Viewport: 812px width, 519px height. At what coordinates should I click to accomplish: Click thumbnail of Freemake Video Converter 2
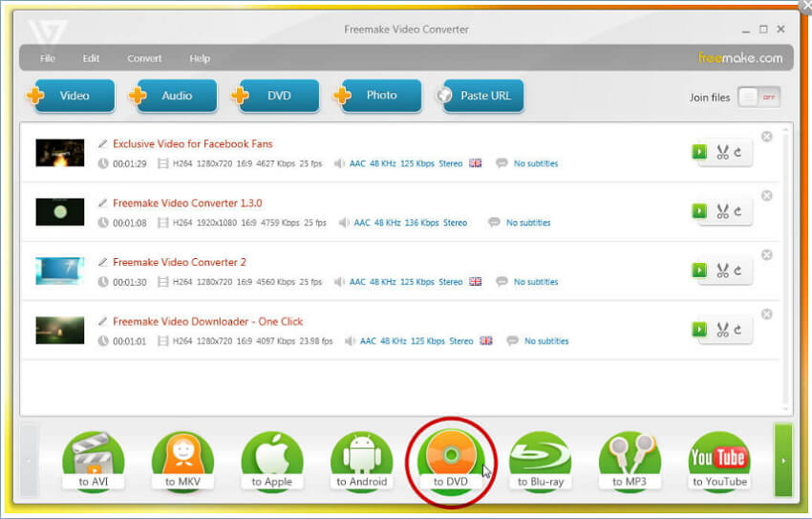click(x=60, y=270)
